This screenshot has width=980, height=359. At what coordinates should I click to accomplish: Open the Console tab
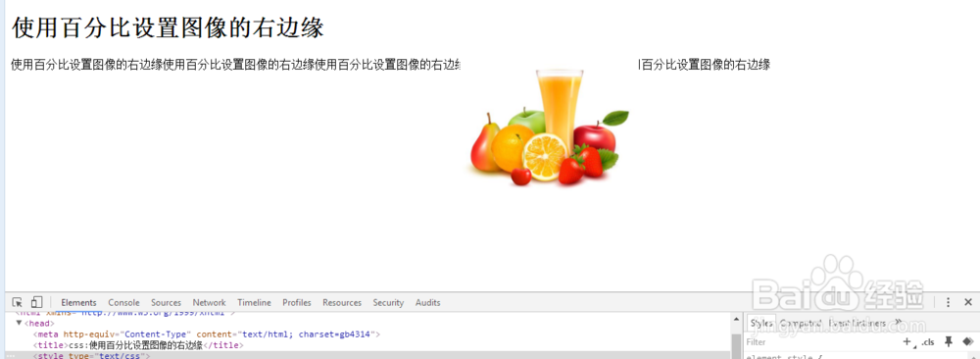[x=123, y=303]
